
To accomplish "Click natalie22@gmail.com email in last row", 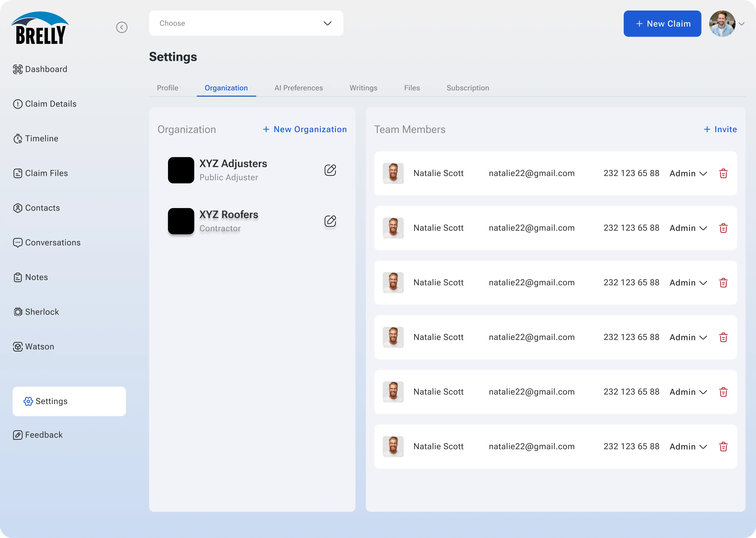I will [x=532, y=447].
